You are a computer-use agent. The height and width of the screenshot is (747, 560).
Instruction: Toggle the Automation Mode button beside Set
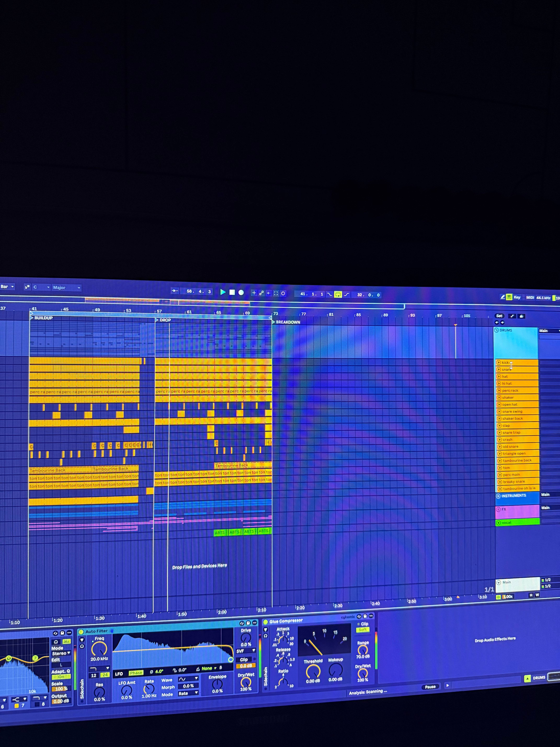(512, 316)
